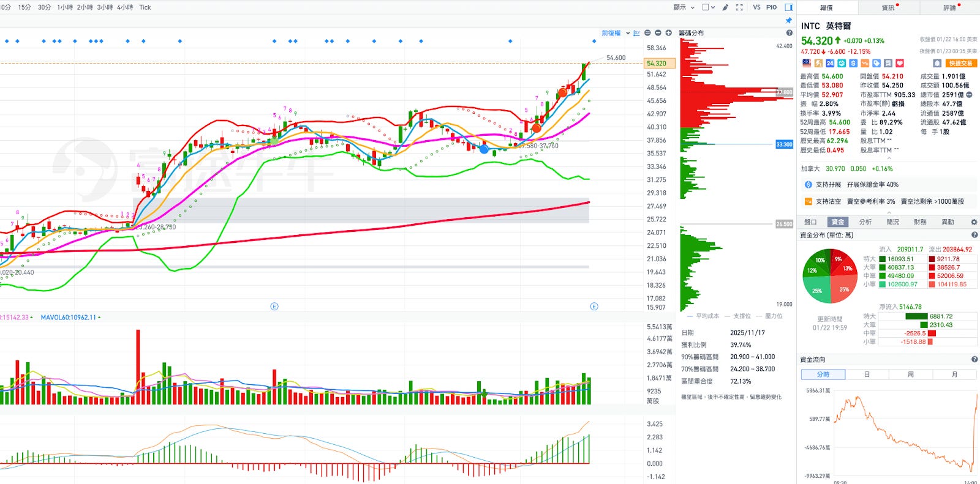
Task: Click the teal pie-chart icon in icon row
Action: [842, 63]
